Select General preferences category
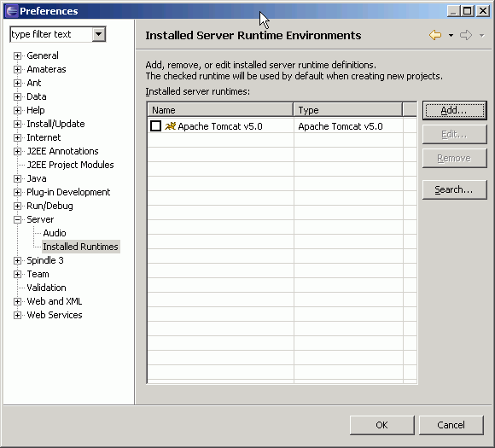This screenshot has height=448, width=495. tap(43, 55)
